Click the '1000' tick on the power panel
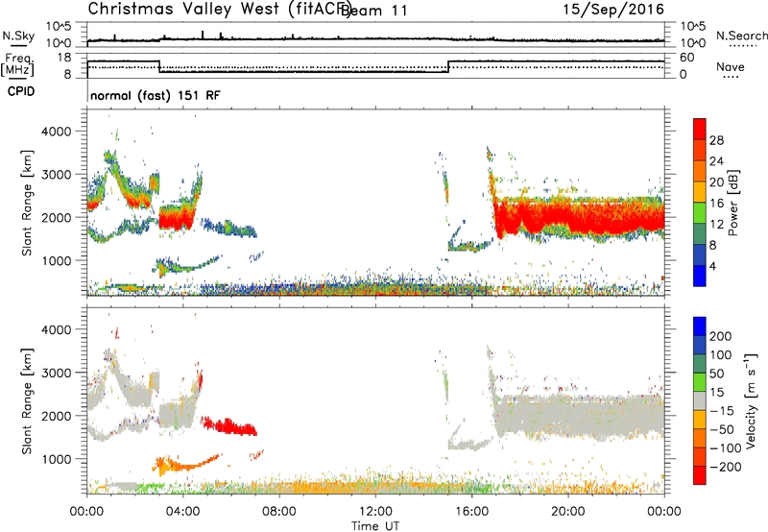Screen dimensions: 768x532 coord(56,260)
